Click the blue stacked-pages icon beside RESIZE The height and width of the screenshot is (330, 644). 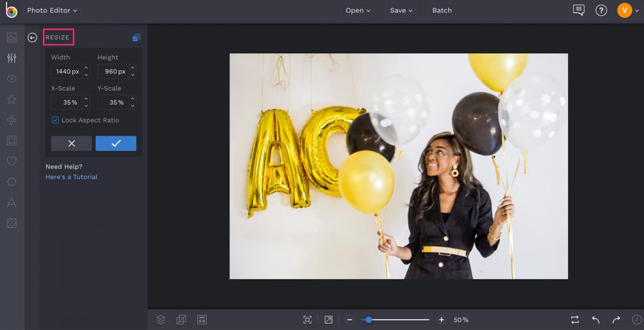[136, 37]
